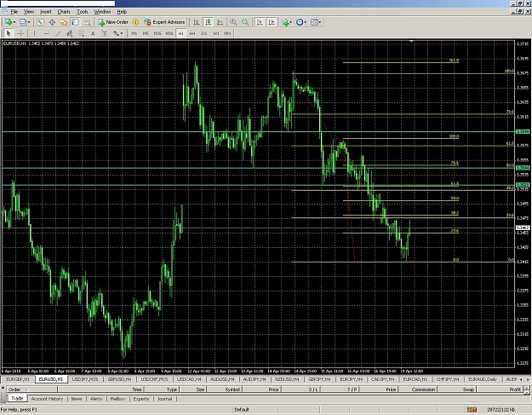Select the Text Label tool
The height and width of the screenshot is (415, 532).
105,33
